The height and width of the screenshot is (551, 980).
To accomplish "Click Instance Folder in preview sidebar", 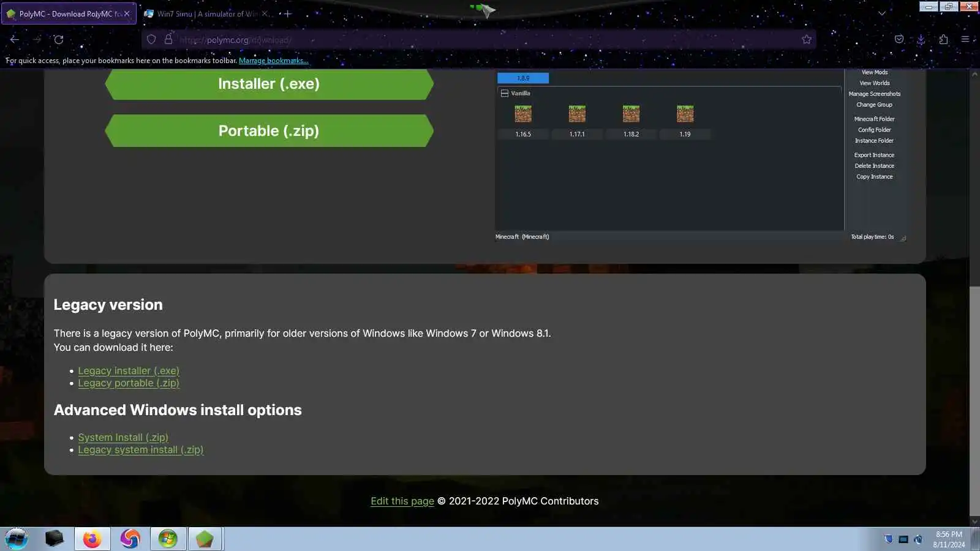I will tap(875, 141).
